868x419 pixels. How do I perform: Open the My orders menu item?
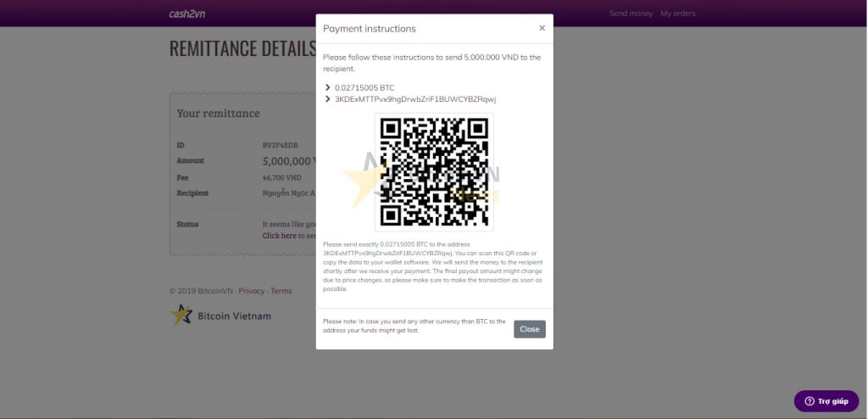[x=677, y=14]
